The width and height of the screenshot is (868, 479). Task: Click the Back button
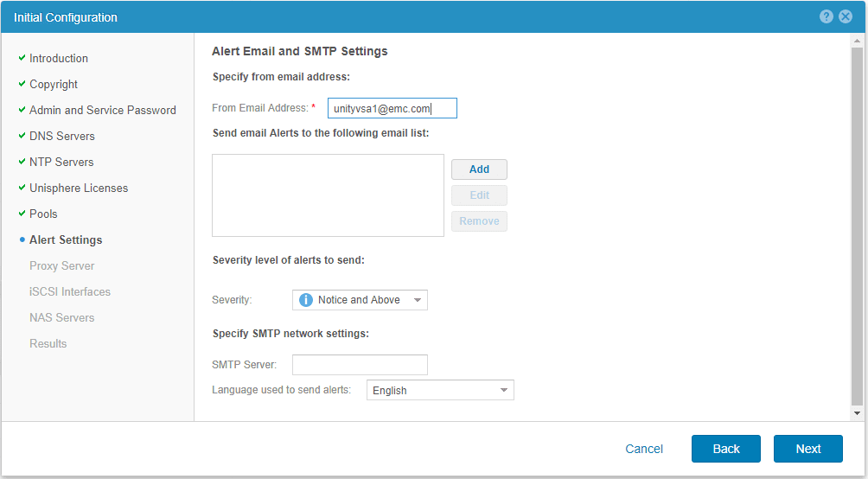(725, 449)
